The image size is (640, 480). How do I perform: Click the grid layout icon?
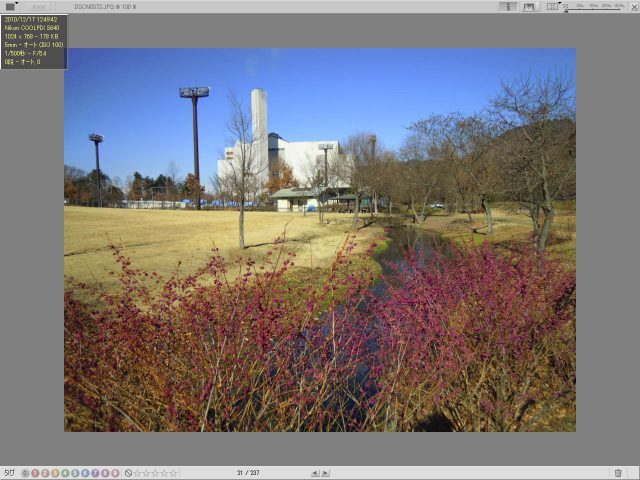coord(551,6)
